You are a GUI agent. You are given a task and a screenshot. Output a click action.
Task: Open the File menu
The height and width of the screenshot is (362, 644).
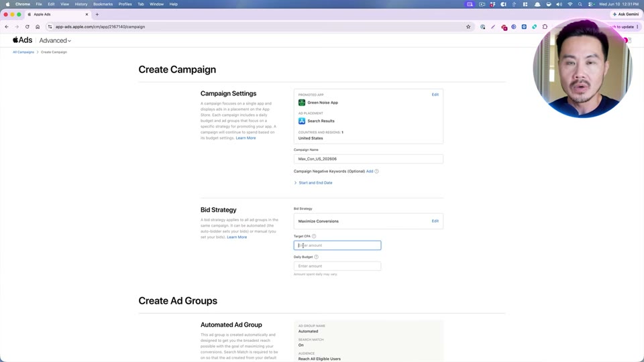(39, 4)
